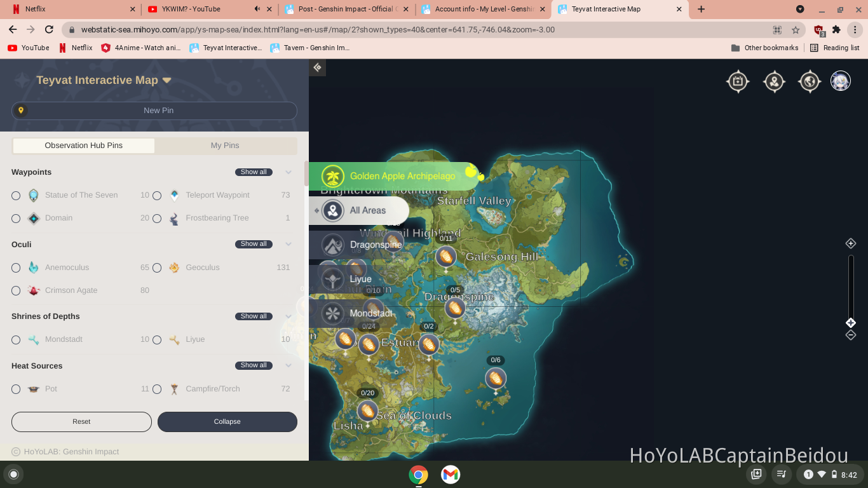
Task: Collapse the Oculi section chevron
Action: tap(288, 244)
